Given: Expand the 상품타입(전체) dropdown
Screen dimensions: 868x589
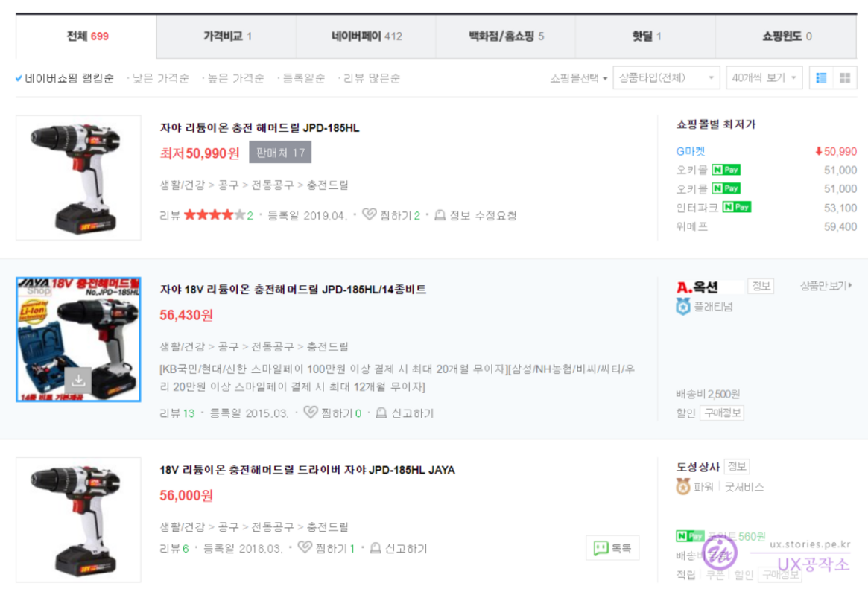Looking at the screenshot, I should [666, 78].
